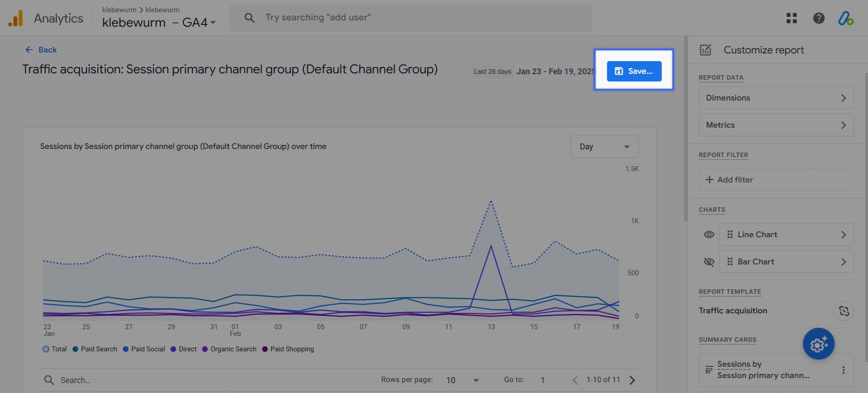This screenshot has height=393, width=868.
Task: Click the account avatar icon
Action: coord(845,18)
